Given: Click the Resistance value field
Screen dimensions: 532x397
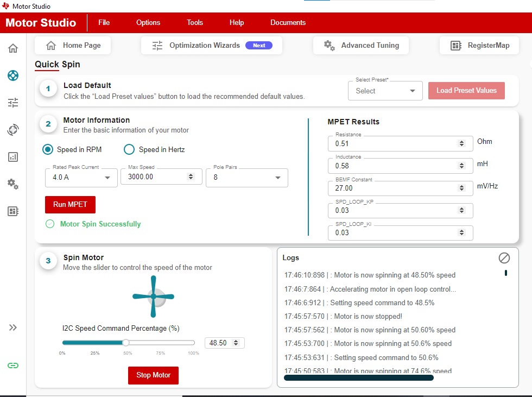Looking at the screenshot, I should coord(401,143).
